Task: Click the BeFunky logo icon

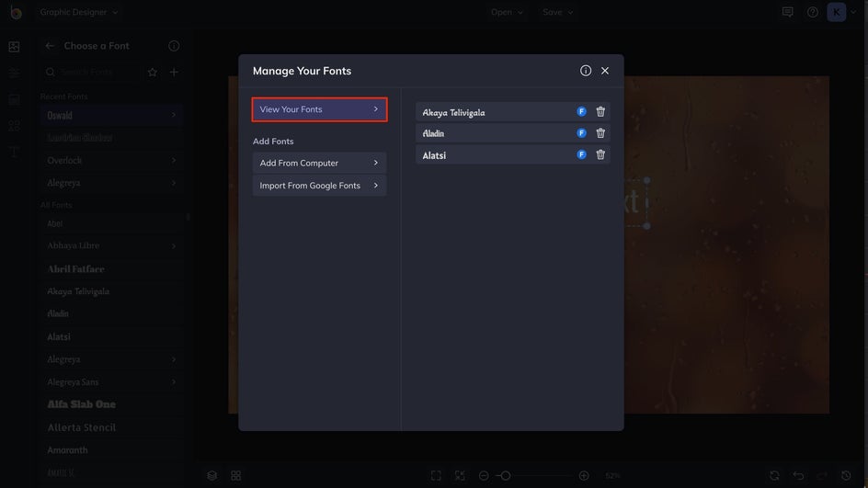Action: (x=16, y=12)
